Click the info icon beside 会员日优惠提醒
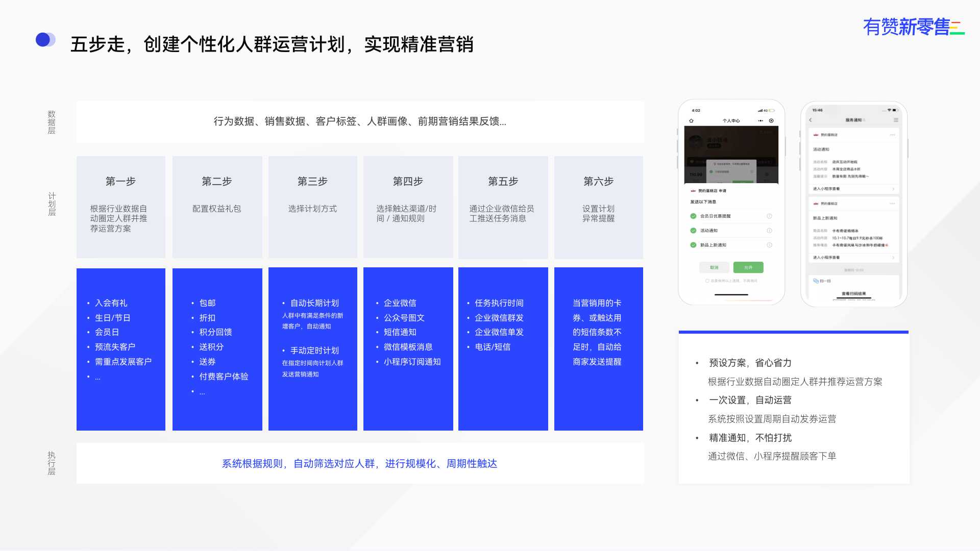Image resolution: width=980 pixels, height=551 pixels. (769, 216)
